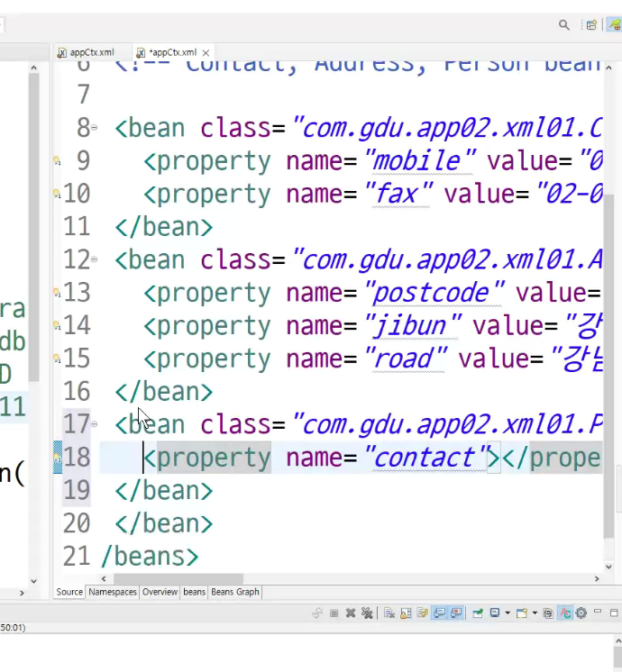Image resolution: width=622 pixels, height=672 pixels.
Task: Open the Namespaces tab
Action: [113, 592]
